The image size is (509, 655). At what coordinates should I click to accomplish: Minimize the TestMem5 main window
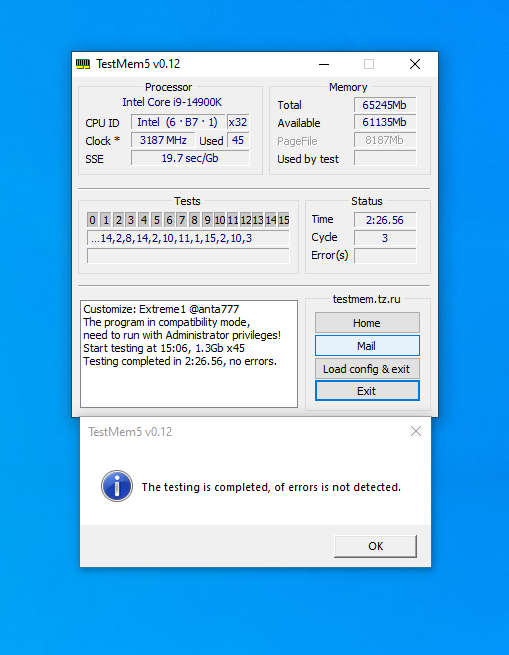point(324,64)
